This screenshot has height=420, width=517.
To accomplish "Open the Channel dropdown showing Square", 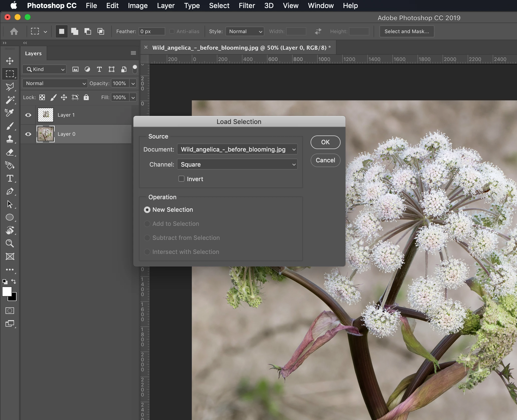I will 237,164.
